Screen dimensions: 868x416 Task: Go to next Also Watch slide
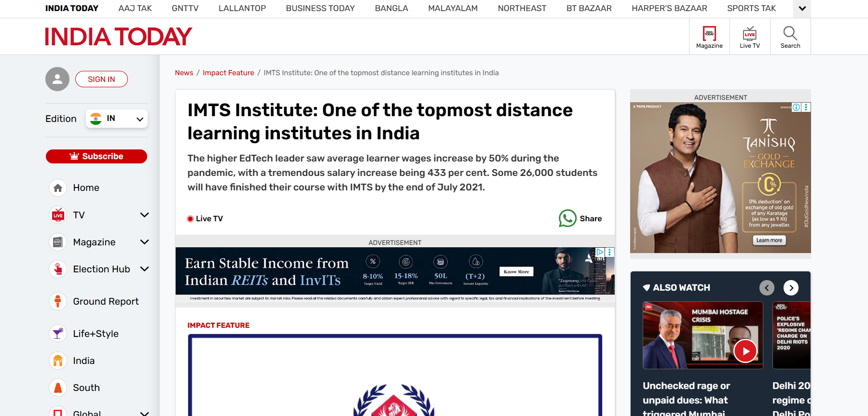point(791,288)
